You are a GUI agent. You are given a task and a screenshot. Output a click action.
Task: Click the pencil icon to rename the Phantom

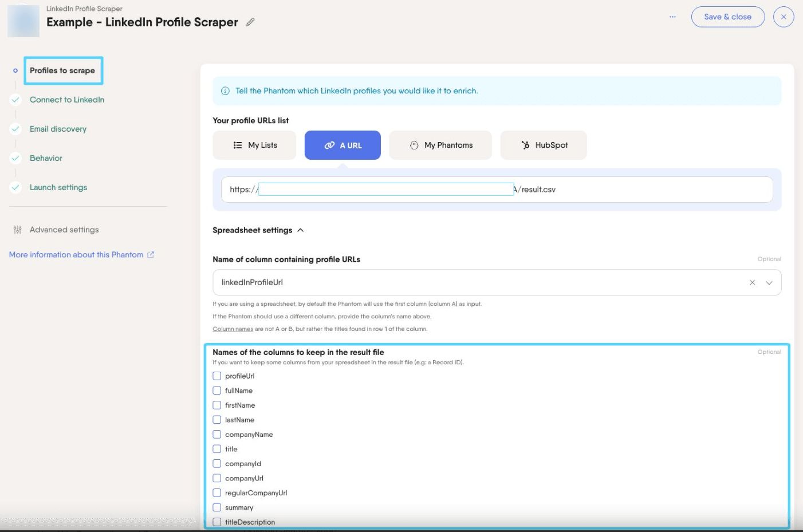(250, 22)
